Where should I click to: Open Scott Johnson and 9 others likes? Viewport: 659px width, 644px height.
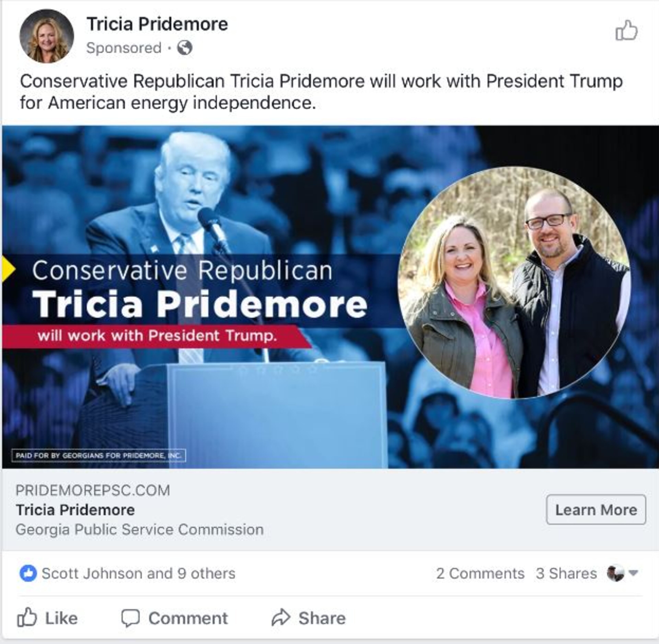pyautogui.click(x=138, y=573)
